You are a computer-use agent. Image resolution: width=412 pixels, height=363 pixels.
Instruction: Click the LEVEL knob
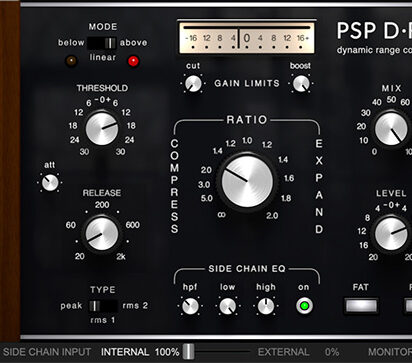391,233
